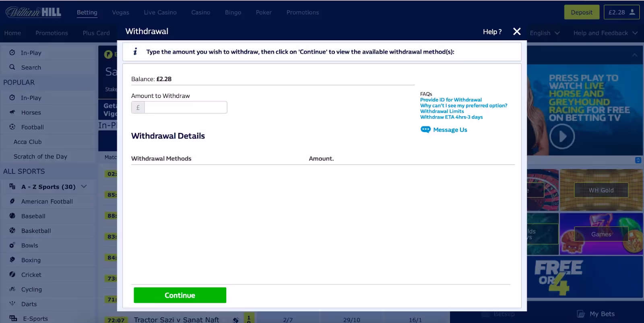This screenshot has width=644, height=323.
Task: Open the Live Casino tab
Action: [160, 12]
